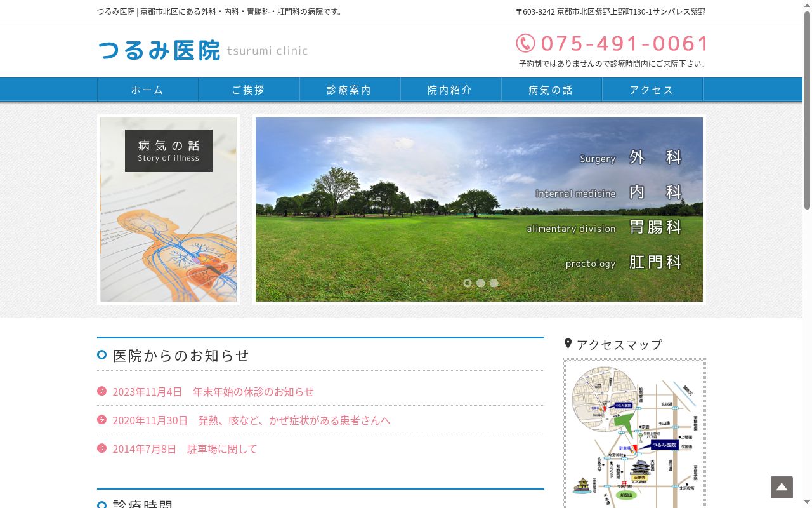812x508 pixels.
Task: Click the map pin icon near アクセスマップ
Action: click(x=568, y=344)
